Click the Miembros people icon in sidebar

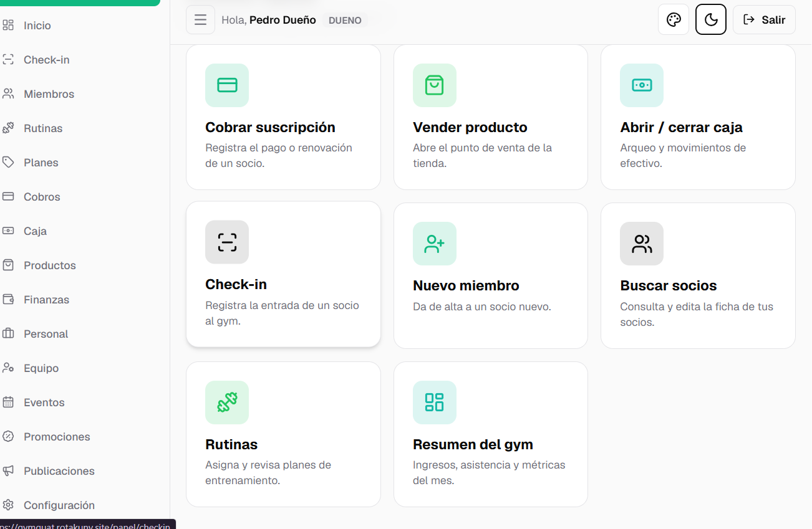pos(8,94)
